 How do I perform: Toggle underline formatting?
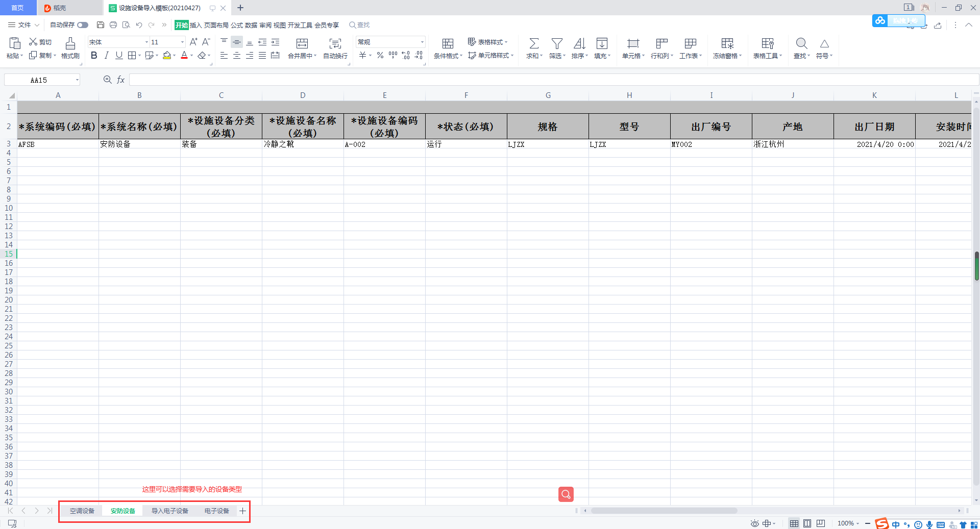point(119,56)
